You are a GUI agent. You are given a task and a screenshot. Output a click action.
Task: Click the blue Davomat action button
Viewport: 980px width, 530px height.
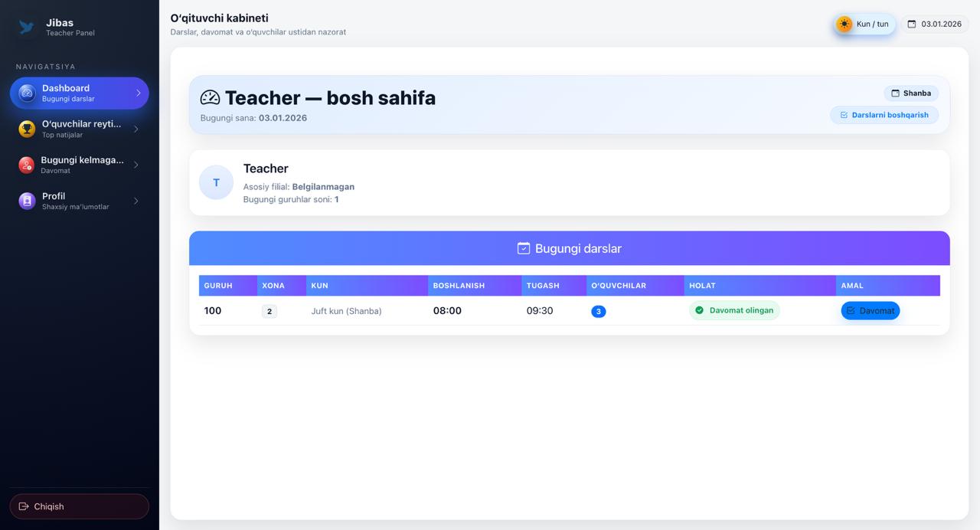coord(870,310)
